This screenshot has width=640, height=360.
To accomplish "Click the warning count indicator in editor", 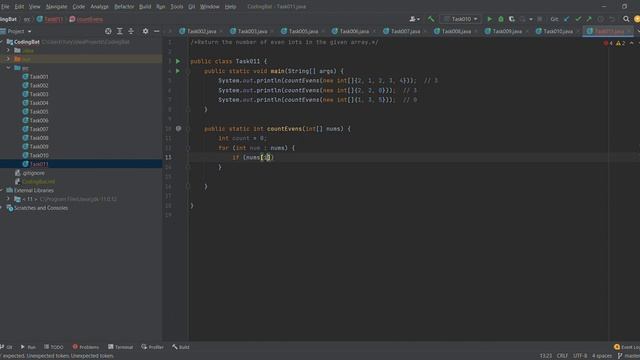I will coord(620,43).
